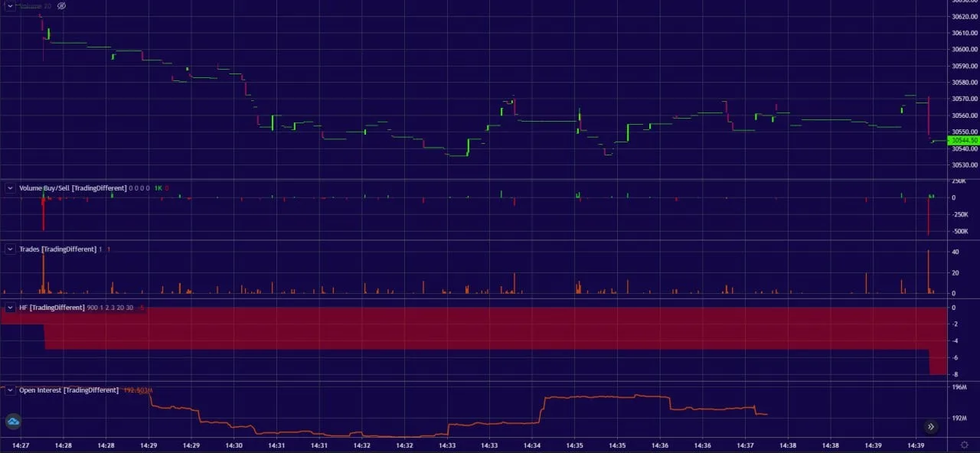Click the 196M label on Open Interest scale

tap(959, 387)
